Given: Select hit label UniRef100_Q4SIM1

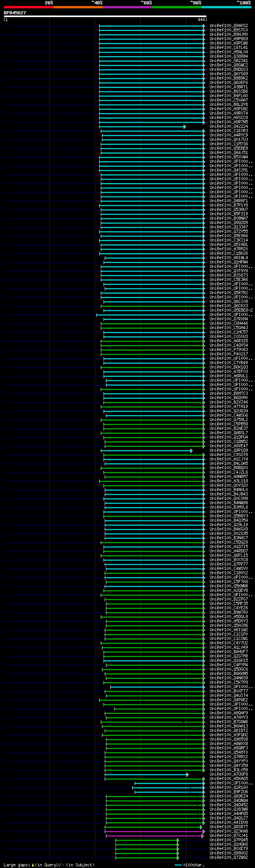Looking at the screenshot, I should [229, 170].
